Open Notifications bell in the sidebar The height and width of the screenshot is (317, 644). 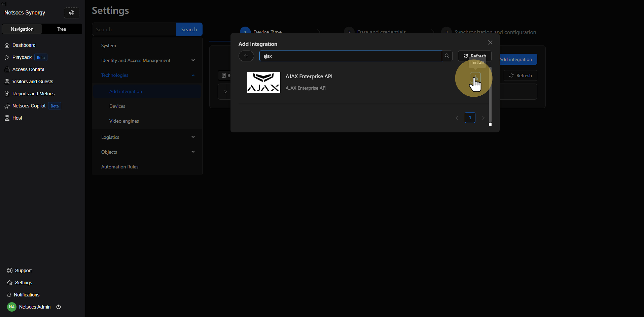[x=27, y=295]
